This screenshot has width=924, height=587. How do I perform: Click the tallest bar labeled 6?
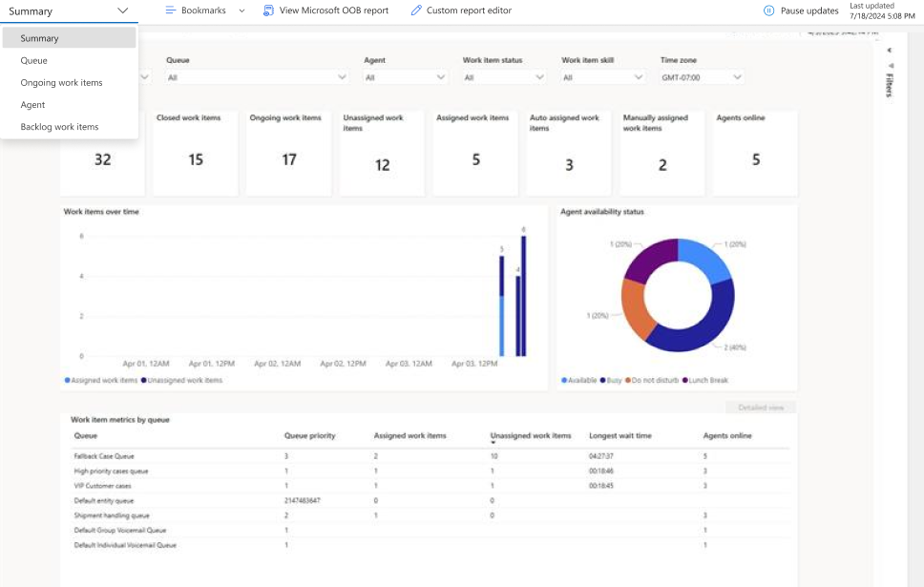(523, 296)
